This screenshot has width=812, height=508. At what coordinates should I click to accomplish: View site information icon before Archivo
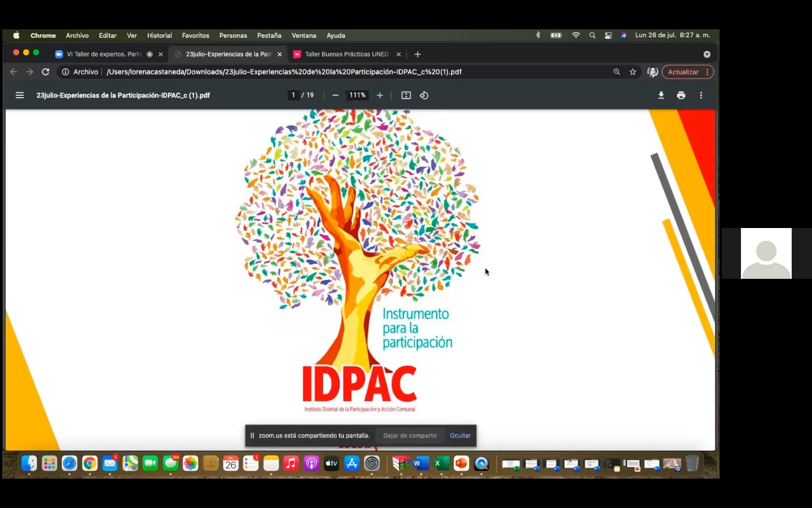click(x=65, y=72)
